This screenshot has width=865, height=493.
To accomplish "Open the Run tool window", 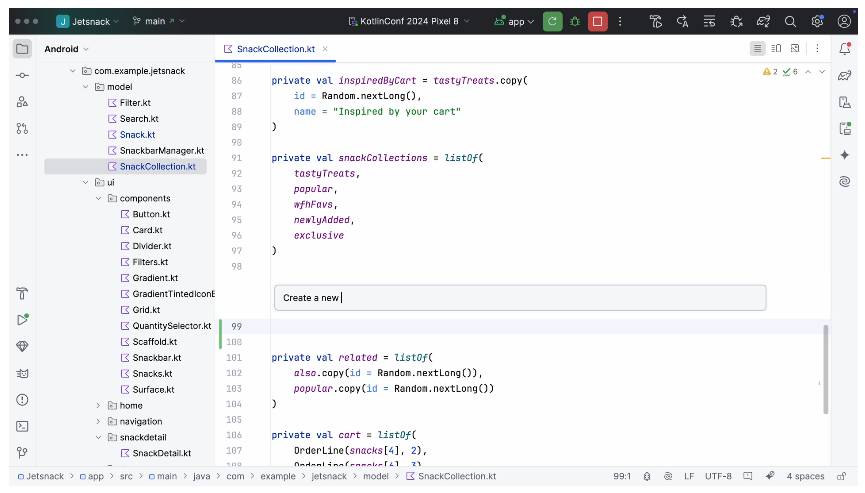I will click(22, 320).
